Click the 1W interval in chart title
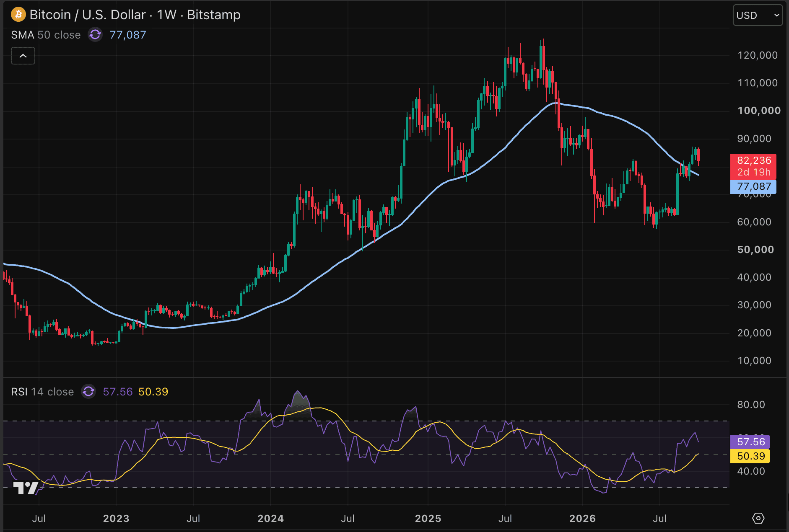 pos(166,15)
